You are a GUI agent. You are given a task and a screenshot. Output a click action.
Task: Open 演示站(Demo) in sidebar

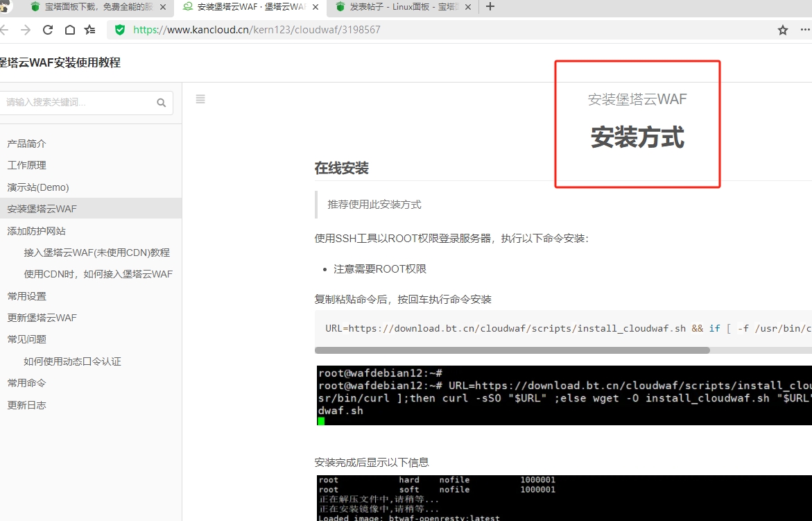(38, 187)
